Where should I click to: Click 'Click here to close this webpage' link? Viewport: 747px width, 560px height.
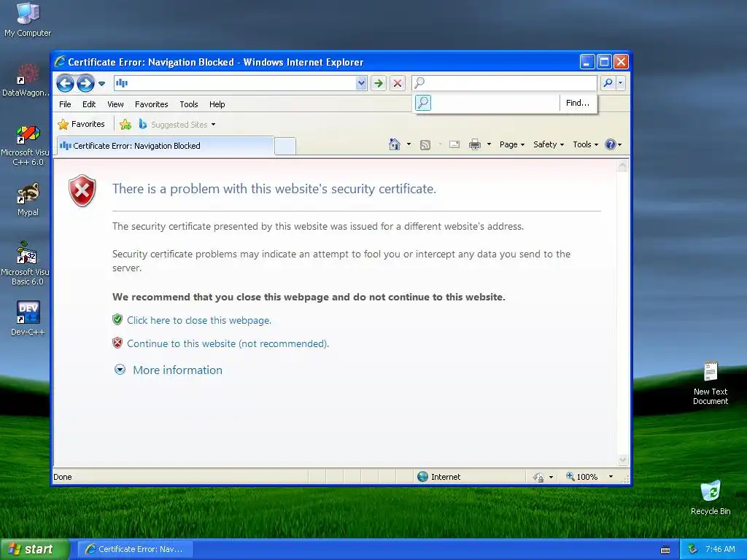tap(199, 321)
